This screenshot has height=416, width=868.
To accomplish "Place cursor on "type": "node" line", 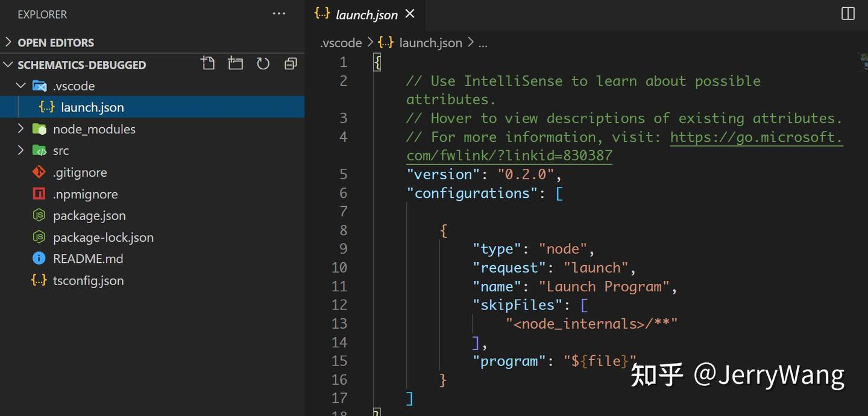I will click(534, 249).
